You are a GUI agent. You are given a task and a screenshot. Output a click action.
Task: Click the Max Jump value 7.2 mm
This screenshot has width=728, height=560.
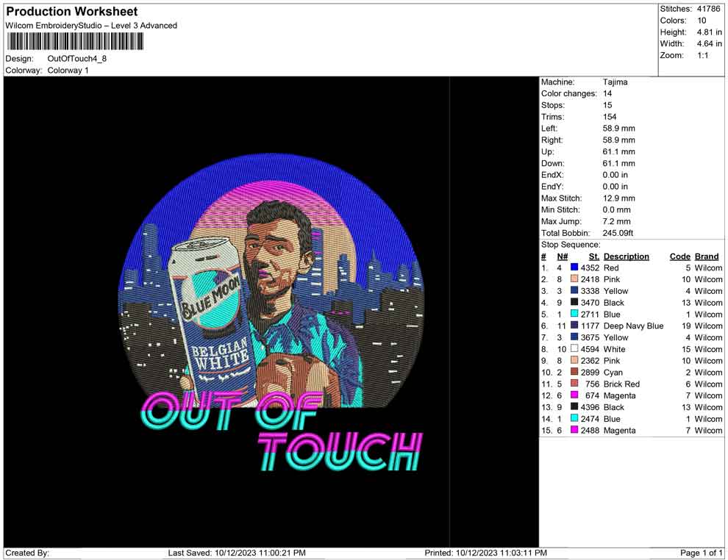pyautogui.click(x=616, y=221)
